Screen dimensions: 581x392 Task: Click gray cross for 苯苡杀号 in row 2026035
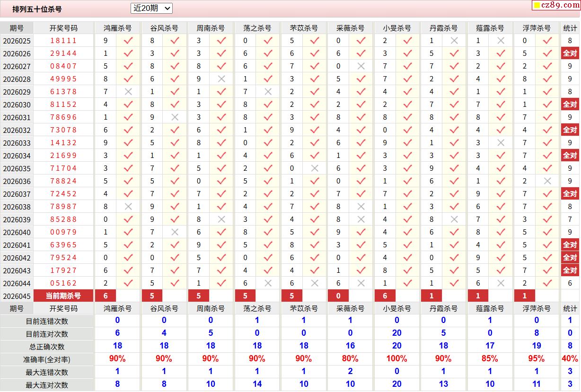coord(315,168)
